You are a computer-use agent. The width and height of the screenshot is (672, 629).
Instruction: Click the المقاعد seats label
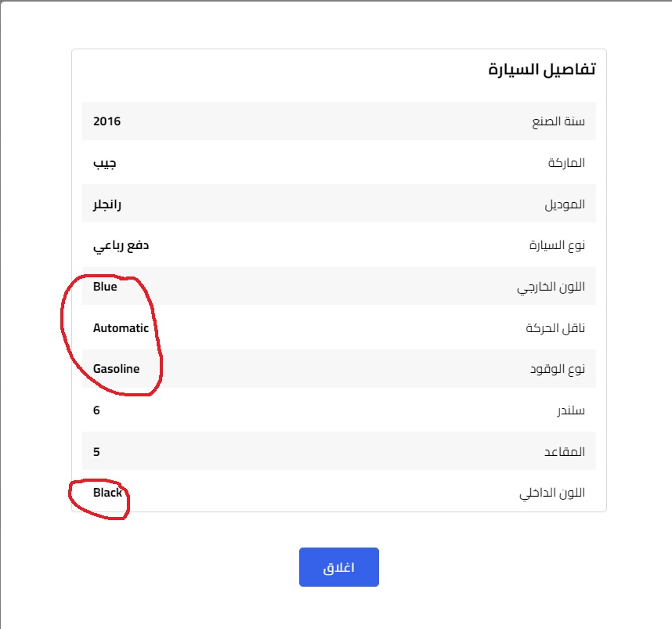(x=565, y=451)
